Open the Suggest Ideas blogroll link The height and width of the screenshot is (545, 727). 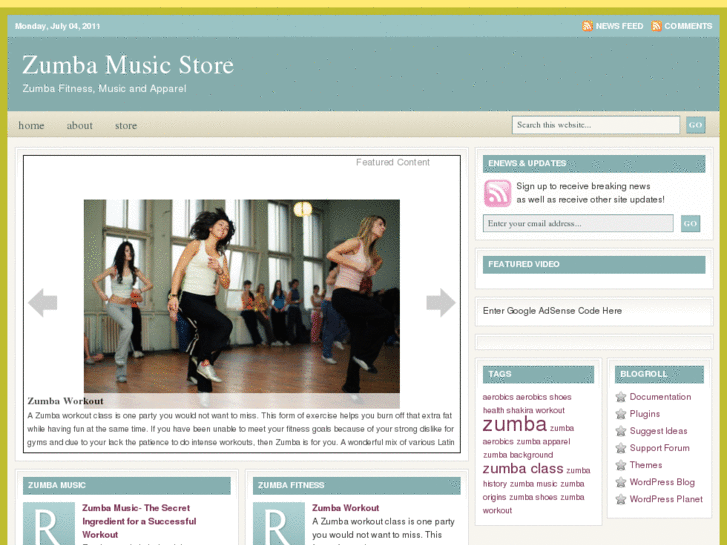658,431
